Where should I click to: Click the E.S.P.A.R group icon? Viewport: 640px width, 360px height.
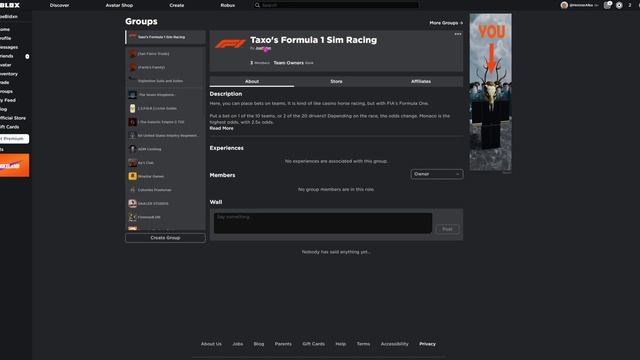[132, 108]
